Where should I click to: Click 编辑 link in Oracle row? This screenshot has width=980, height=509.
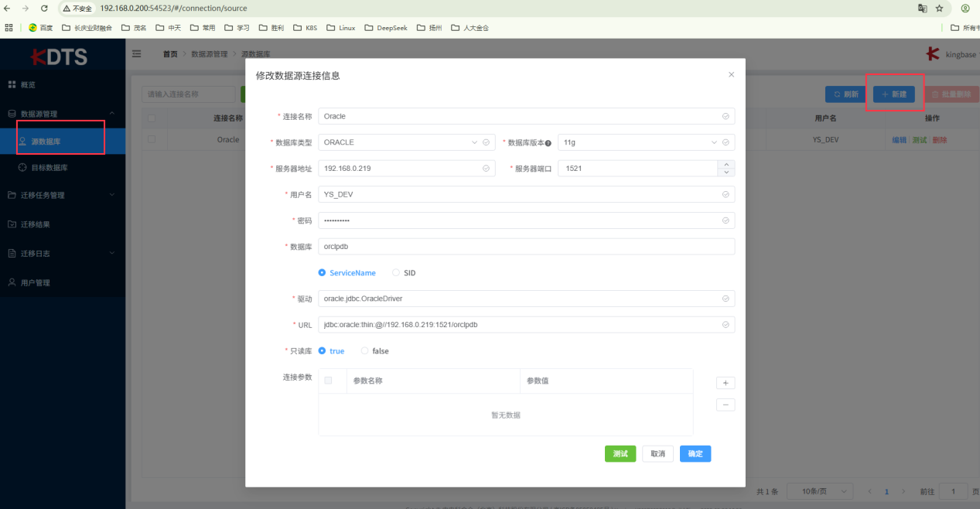pos(900,140)
